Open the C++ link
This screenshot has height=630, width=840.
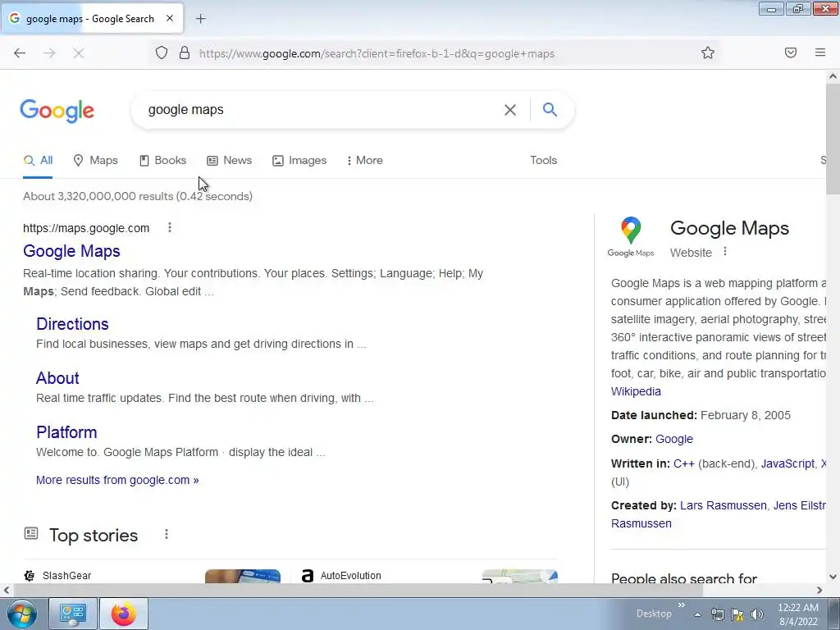[683, 463]
